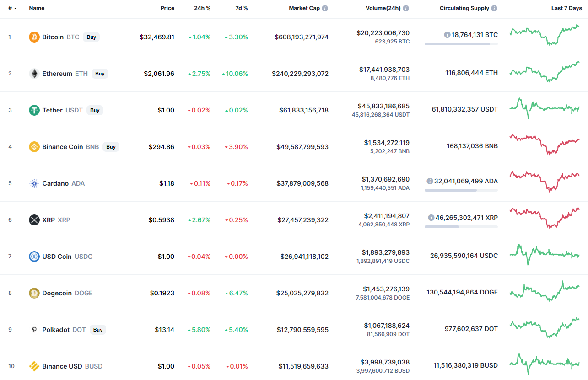Click the Buy button next to Binance Coin

(x=111, y=147)
